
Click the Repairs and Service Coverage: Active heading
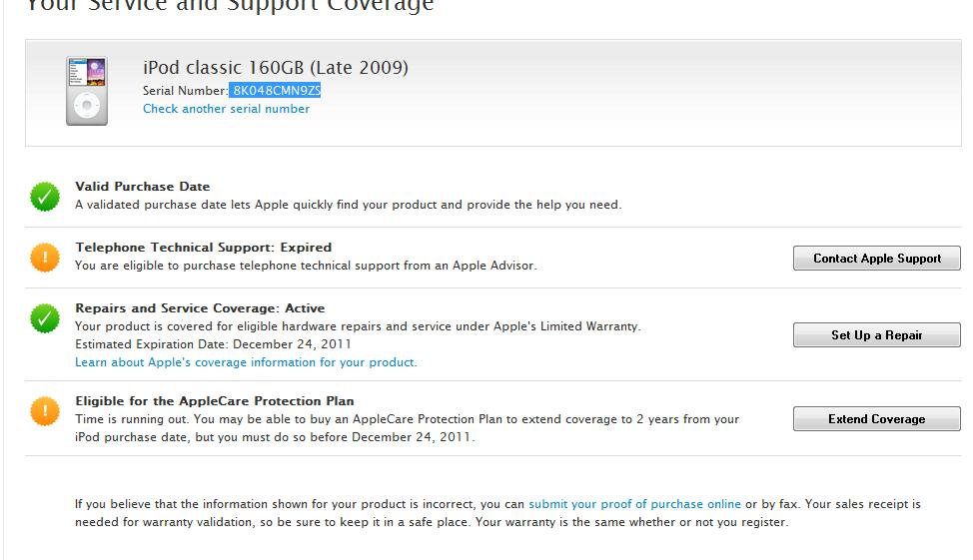[x=200, y=308]
